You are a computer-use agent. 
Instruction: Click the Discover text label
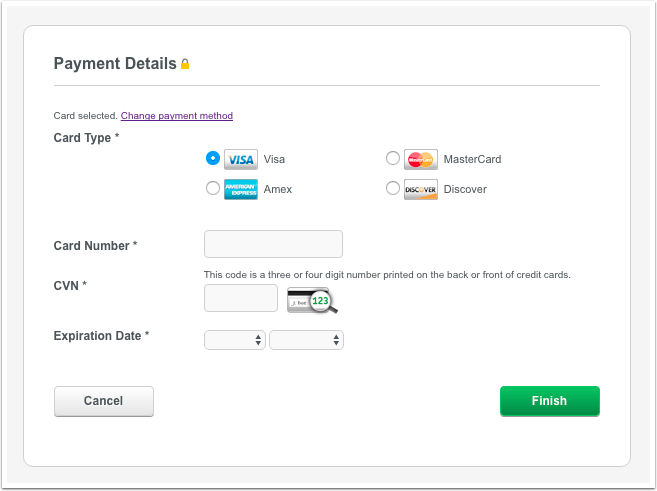pyautogui.click(x=465, y=189)
